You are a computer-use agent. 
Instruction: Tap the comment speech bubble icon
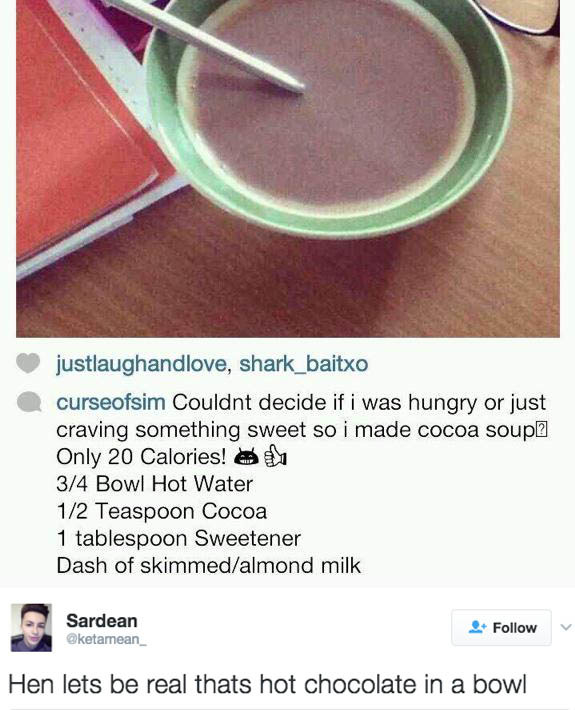point(29,402)
